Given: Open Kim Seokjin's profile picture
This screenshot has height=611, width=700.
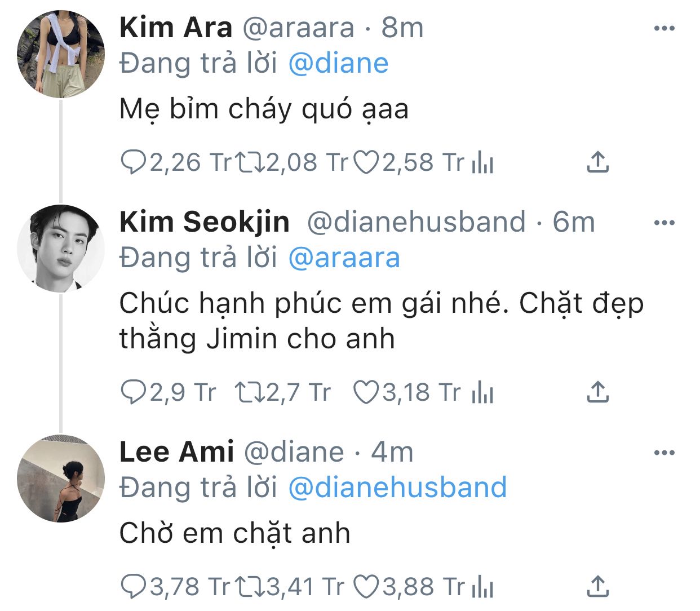Looking at the screenshot, I should (61, 249).
